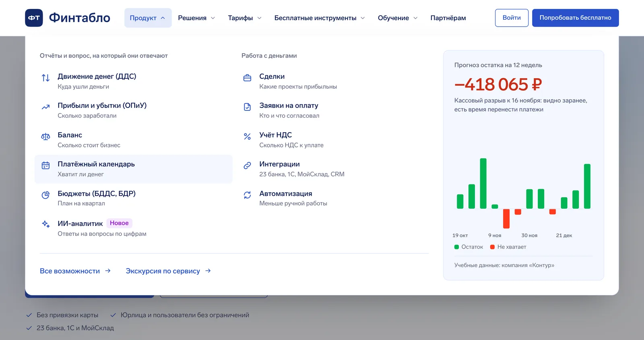The image size is (644, 340).
Task: Click Попробовать бесплатно button
Action: tap(575, 18)
